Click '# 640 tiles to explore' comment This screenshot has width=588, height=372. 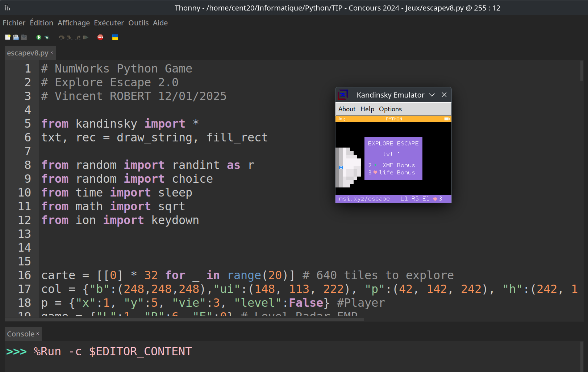(x=378, y=275)
